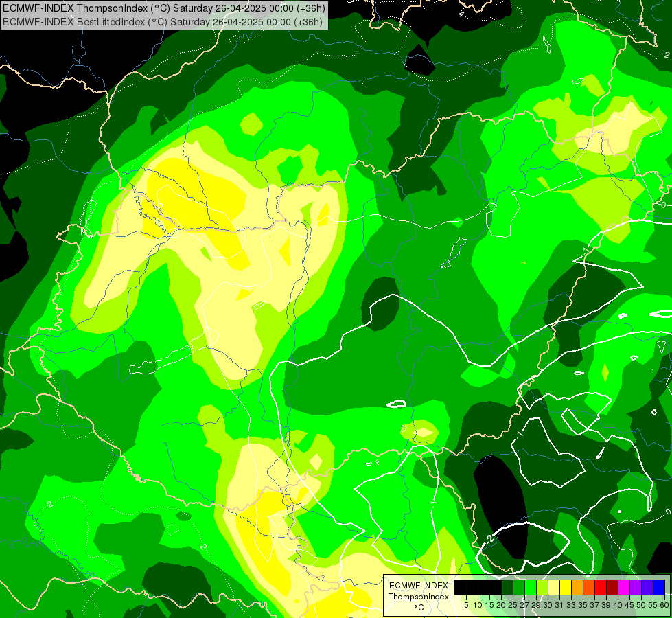Click legend tick value 60

pos(664,605)
